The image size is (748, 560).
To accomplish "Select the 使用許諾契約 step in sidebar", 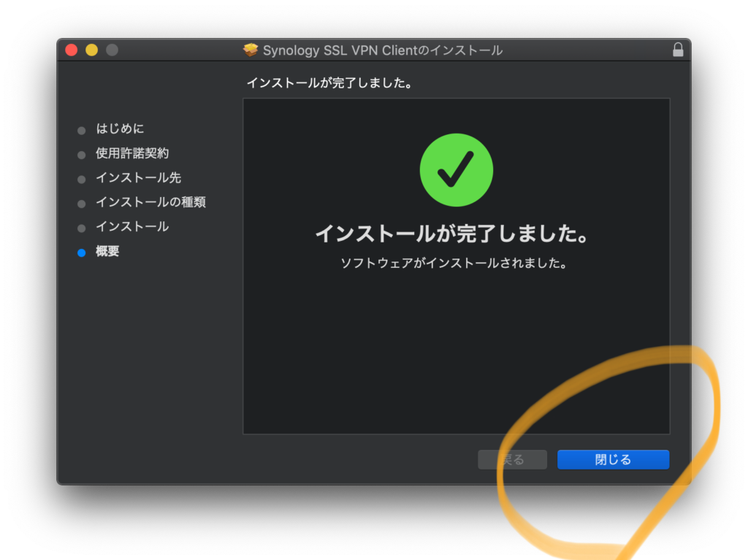I will pos(132,153).
